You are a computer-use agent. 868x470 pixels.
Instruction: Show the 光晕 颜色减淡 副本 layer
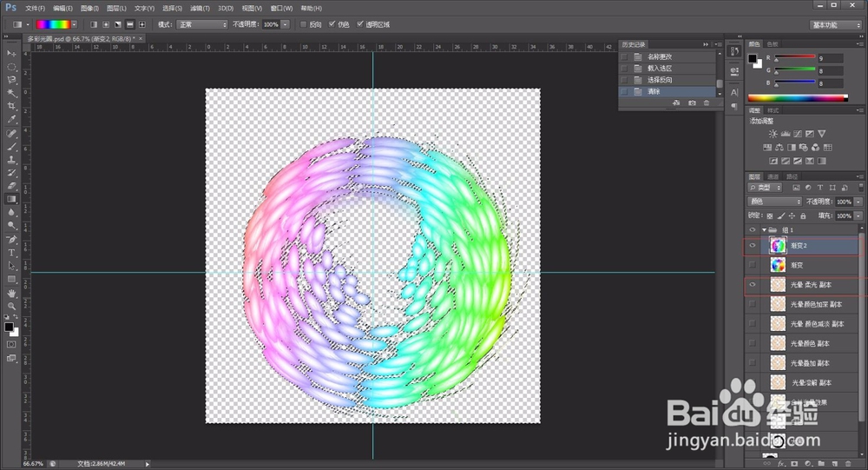(x=753, y=324)
